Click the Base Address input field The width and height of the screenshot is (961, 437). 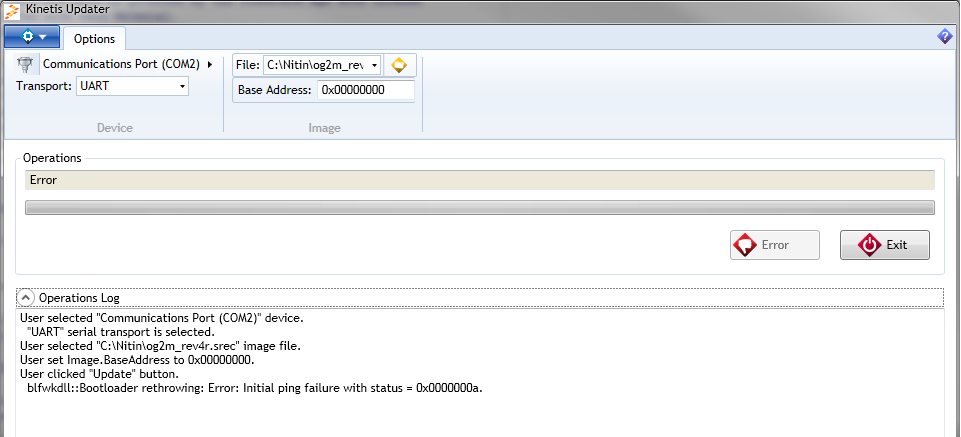point(366,90)
